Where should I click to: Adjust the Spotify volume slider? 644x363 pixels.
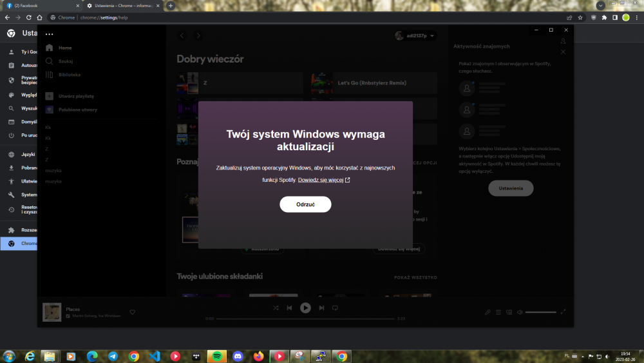540,313
